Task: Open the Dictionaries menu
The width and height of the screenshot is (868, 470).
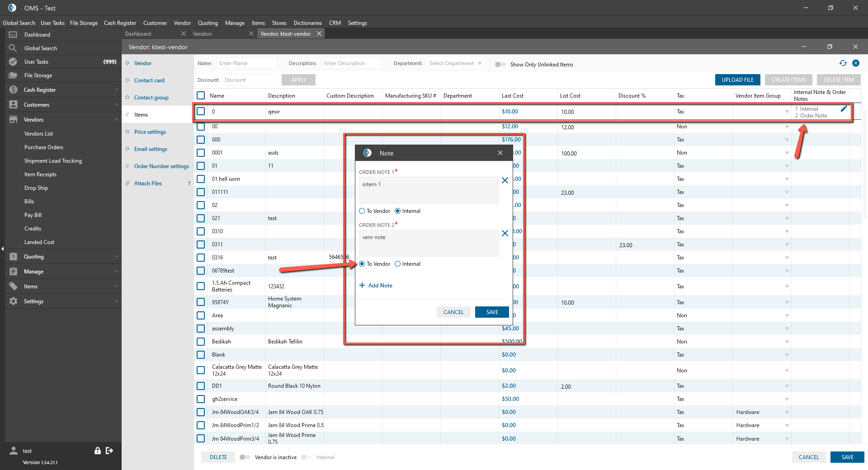Action: point(307,23)
